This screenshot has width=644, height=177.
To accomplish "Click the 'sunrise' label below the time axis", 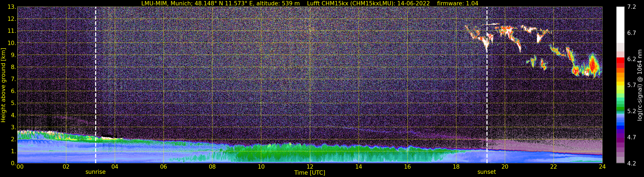I will [x=96, y=172].
